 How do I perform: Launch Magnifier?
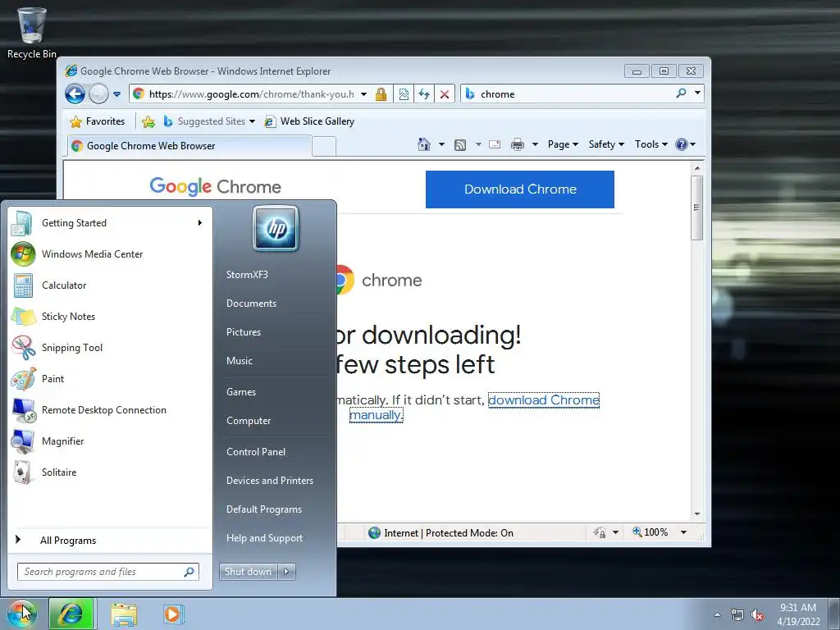point(110,441)
